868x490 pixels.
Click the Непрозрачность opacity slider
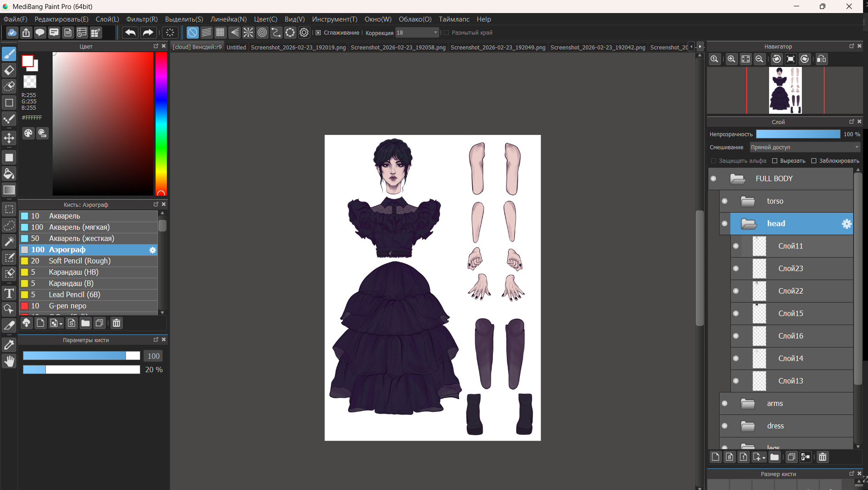[797, 134]
